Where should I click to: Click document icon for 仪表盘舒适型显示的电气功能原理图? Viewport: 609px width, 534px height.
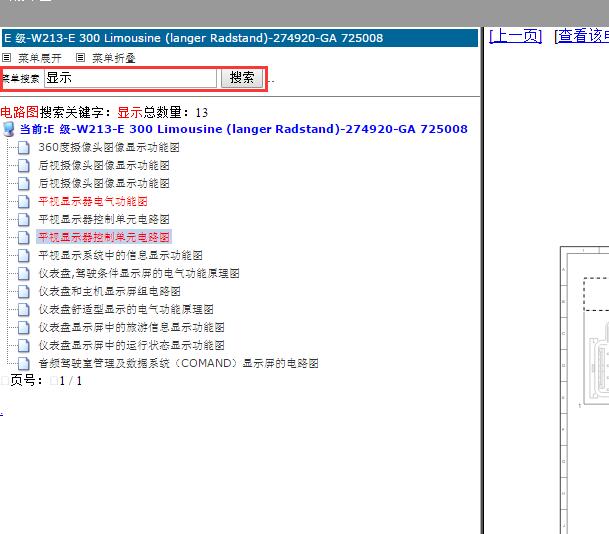24,310
